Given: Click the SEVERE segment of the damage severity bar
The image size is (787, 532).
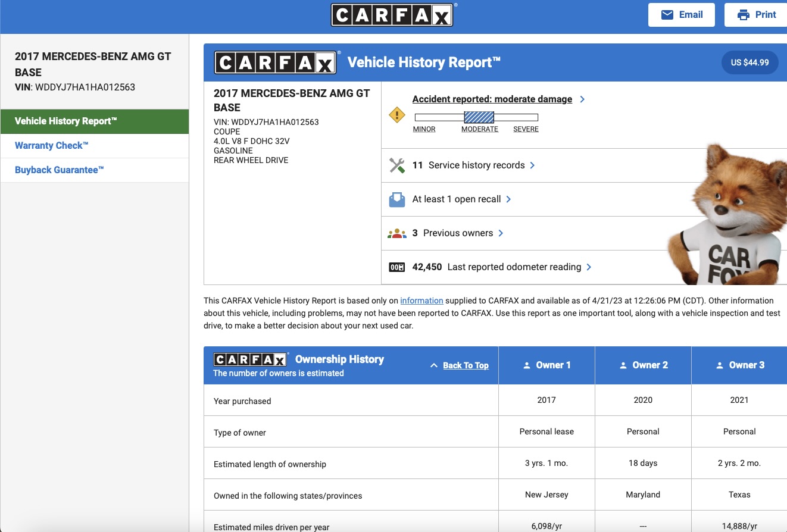Looking at the screenshot, I should tap(516, 117).
